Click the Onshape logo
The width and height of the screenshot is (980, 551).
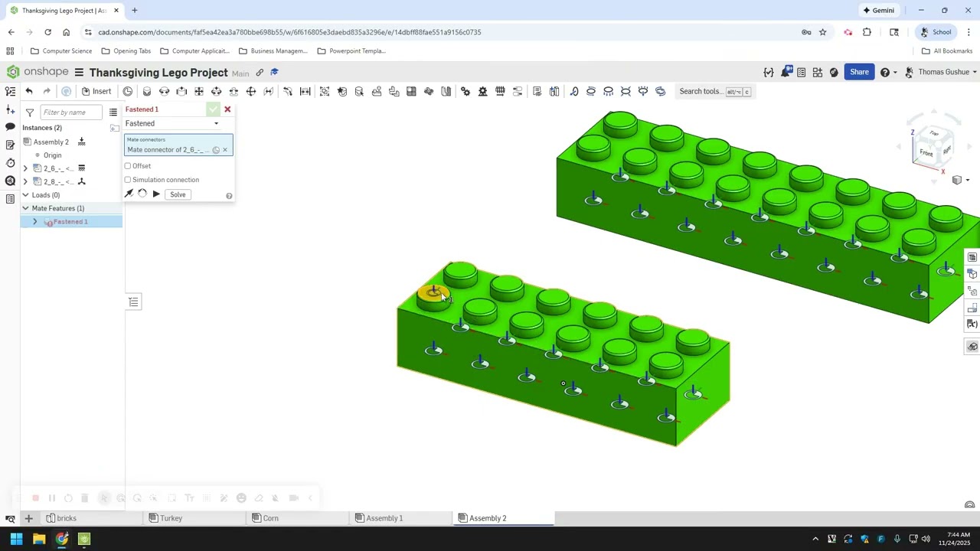tap(38, 72)
